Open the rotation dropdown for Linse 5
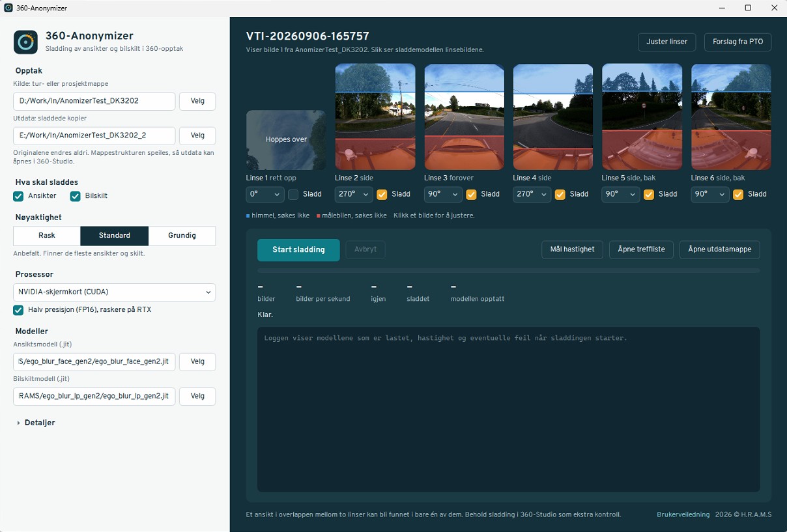 click(621, 194)
